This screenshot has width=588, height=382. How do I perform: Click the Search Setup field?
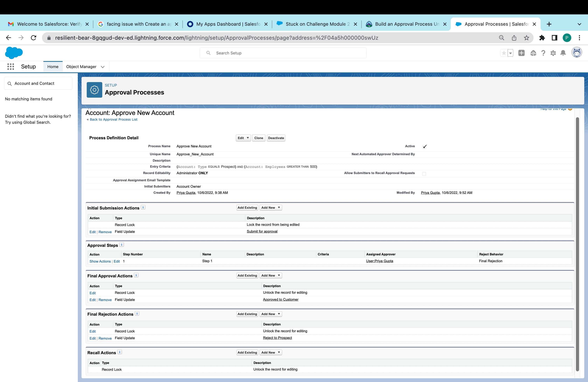pos(283,53)
